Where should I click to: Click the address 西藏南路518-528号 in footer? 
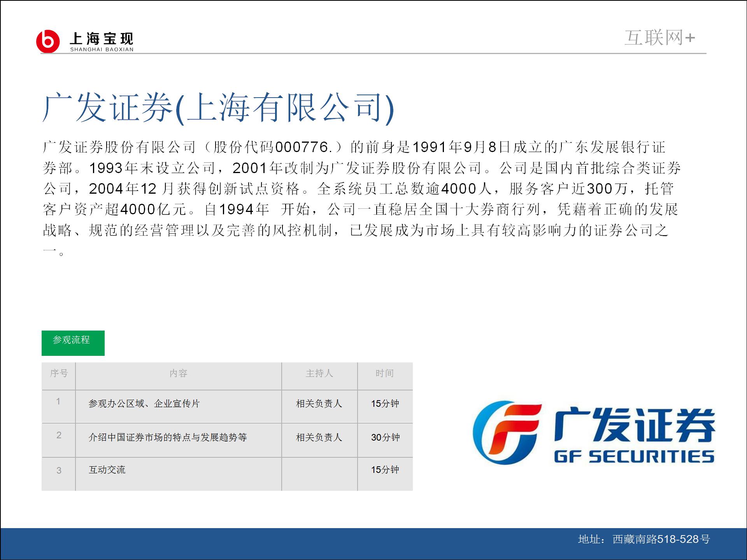(x=661, y=539)
